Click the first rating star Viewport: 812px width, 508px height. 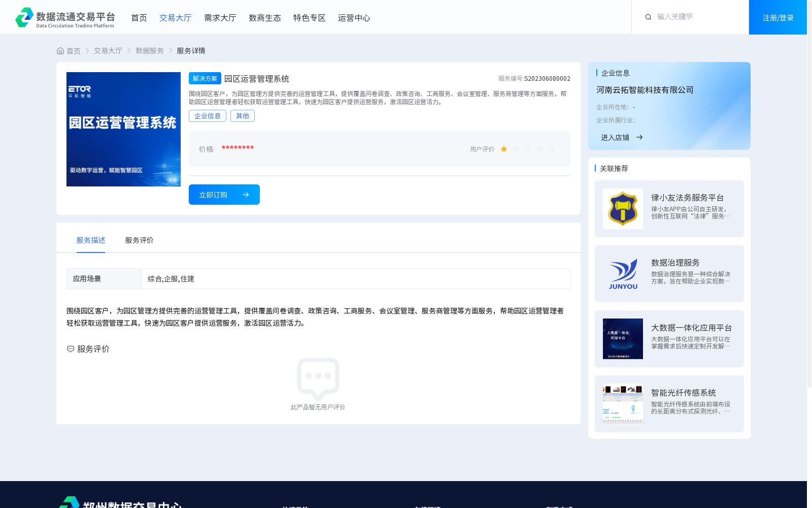(x=504, y=149)
